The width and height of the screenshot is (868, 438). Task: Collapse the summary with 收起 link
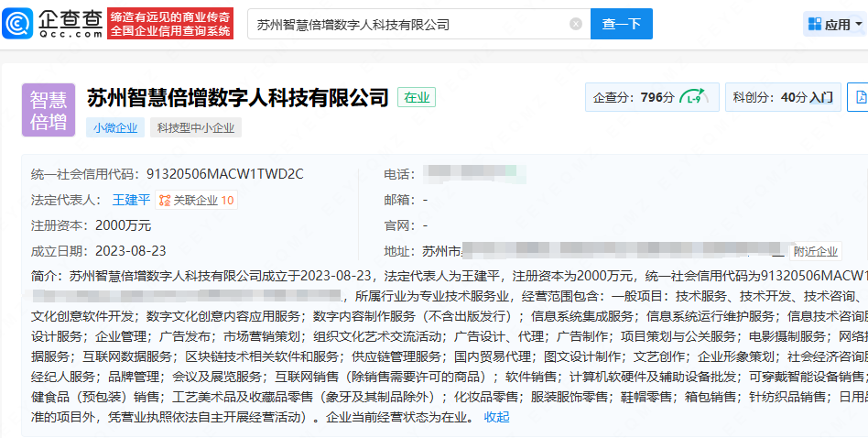[496, 417]
